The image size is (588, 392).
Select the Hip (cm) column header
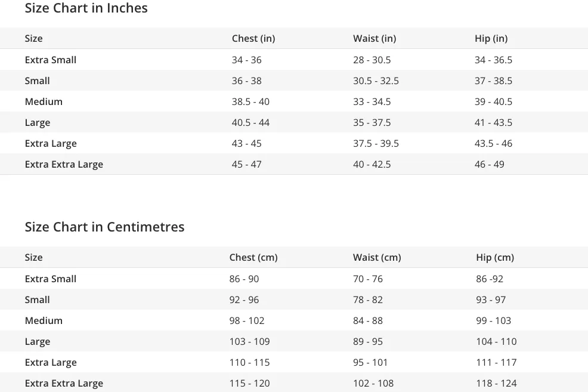click(495, 257)
